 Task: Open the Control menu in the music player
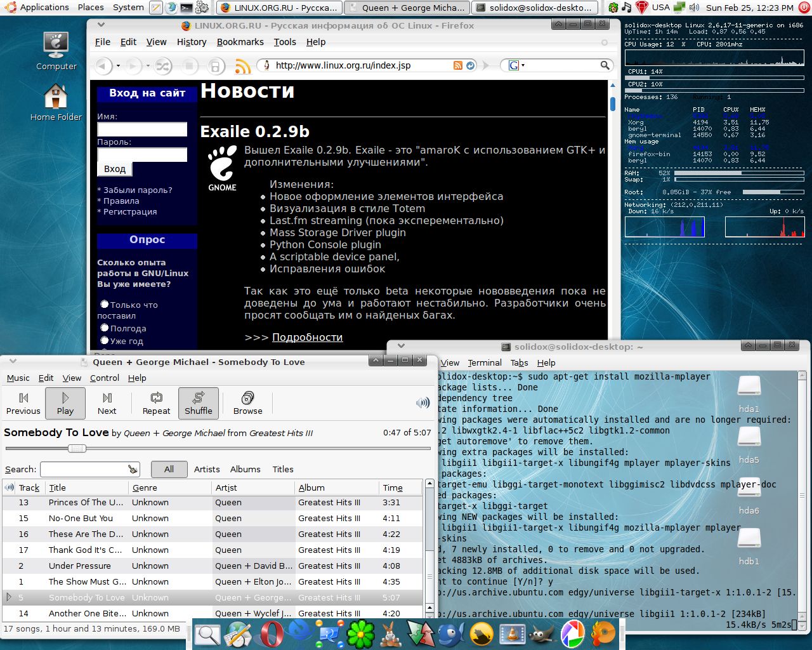[105, 378]
